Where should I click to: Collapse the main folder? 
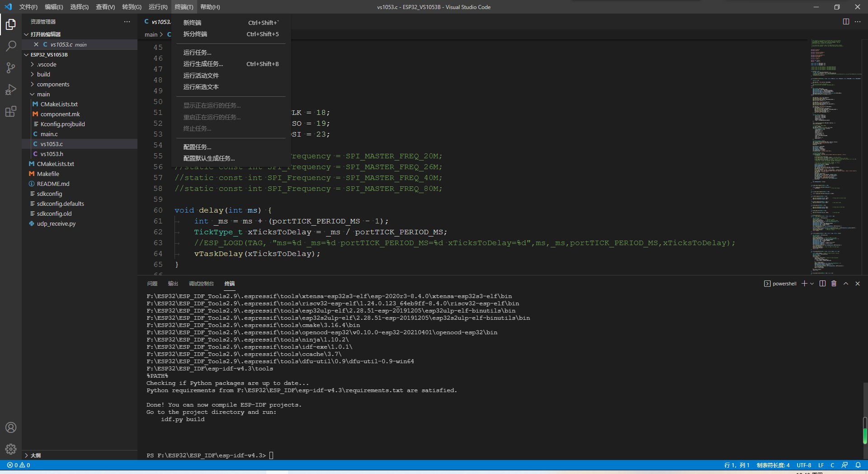(x=80, y=94)
